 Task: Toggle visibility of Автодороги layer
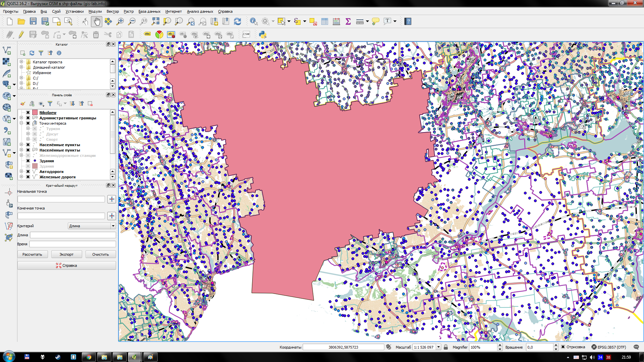(28, 172)
